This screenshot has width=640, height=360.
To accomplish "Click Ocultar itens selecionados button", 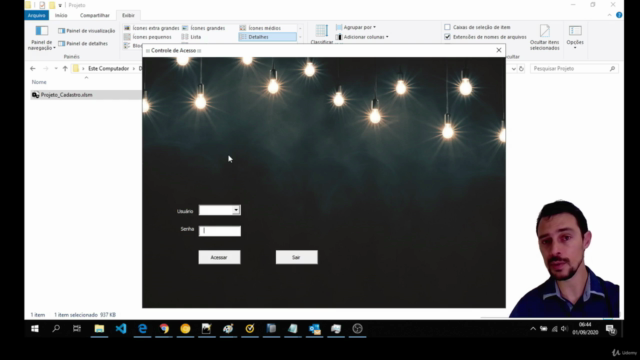I will pyautogui.click(x=544, y=37).
